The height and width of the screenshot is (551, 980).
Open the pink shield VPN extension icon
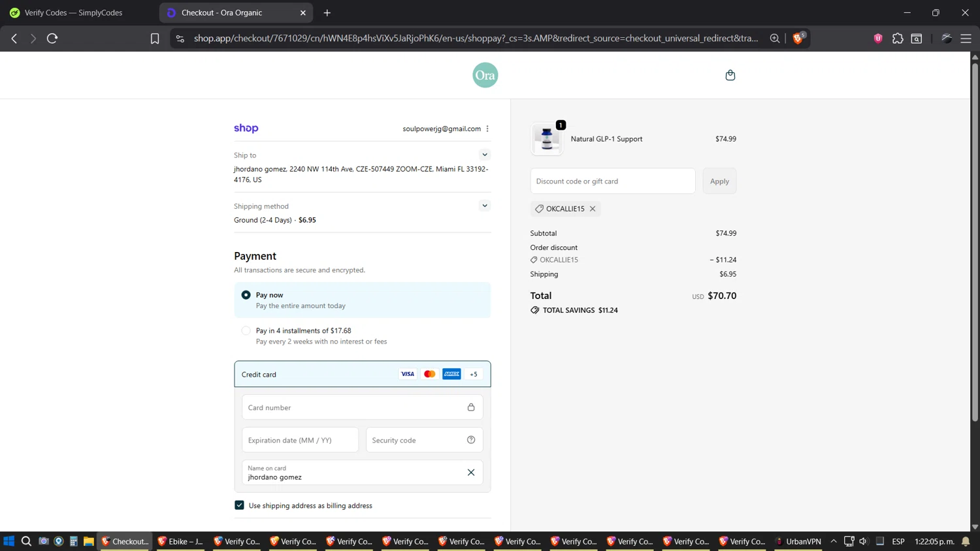pos(878,39)
